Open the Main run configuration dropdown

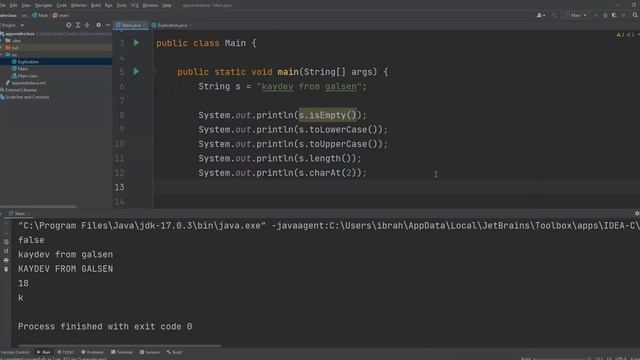pyautogui.click(x=576, y=16)
